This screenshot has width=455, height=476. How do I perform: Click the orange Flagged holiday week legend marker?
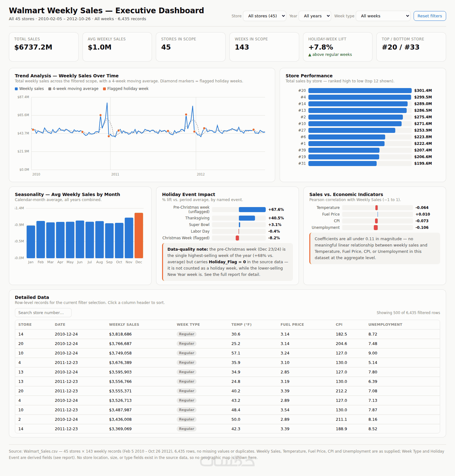(x=104, y=89)
